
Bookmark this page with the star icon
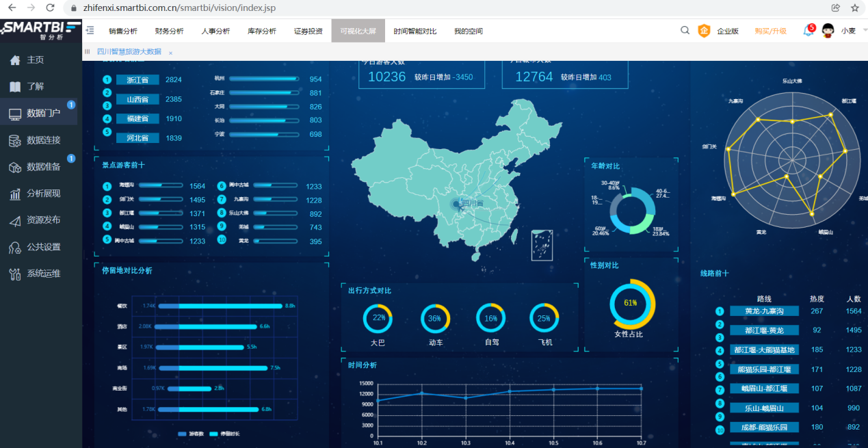[855, 8]
